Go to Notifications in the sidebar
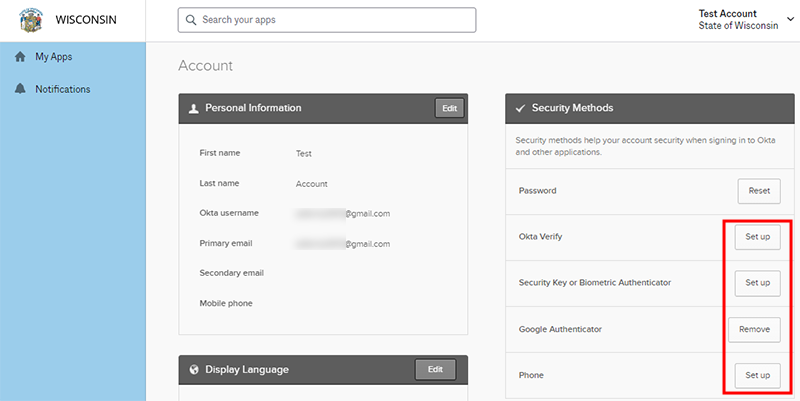The image size is (800, 401). click(x=62, y=89)
